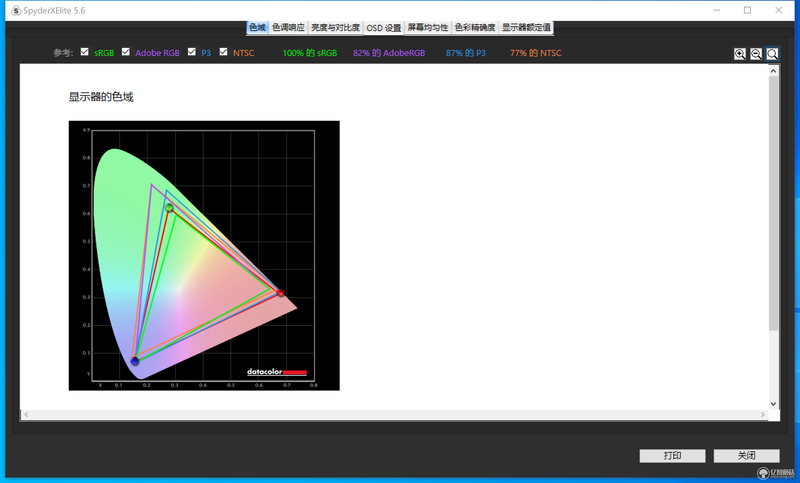Screen dimensions: 800x483
Task: Click the '87% 的 P3' result text
Action: [x=465, y=53]
